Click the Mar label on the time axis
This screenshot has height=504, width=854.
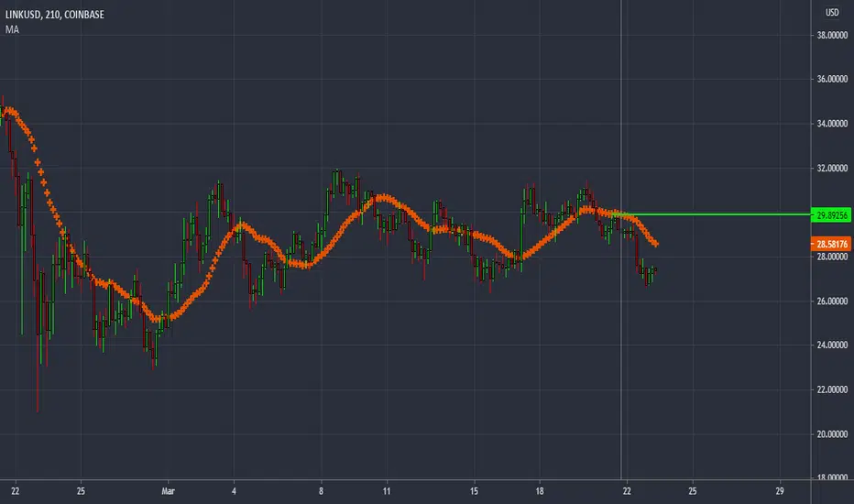[169, 491]
